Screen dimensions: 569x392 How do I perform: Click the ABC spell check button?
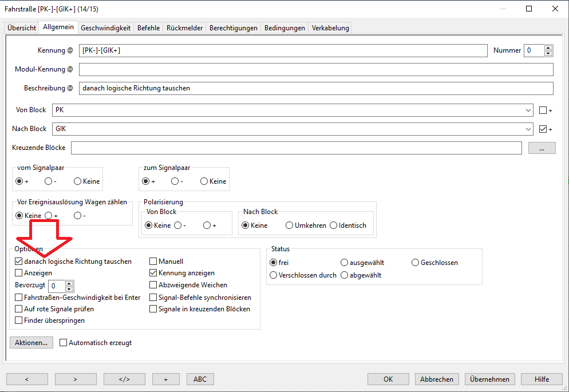pos(200,379)
